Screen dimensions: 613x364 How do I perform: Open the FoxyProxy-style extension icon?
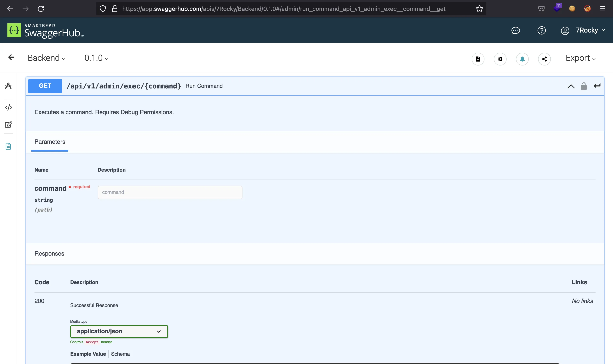tap(587, 9)
